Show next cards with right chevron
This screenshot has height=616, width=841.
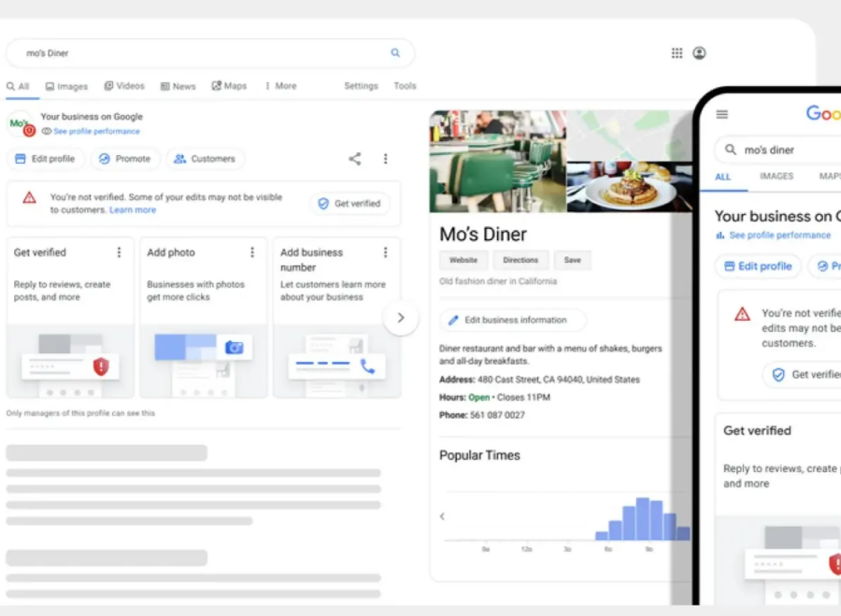(401, 318)
